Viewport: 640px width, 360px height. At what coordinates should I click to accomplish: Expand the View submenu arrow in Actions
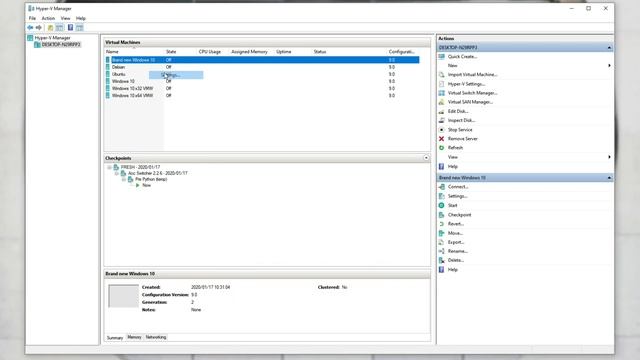(x=609, y=157)
